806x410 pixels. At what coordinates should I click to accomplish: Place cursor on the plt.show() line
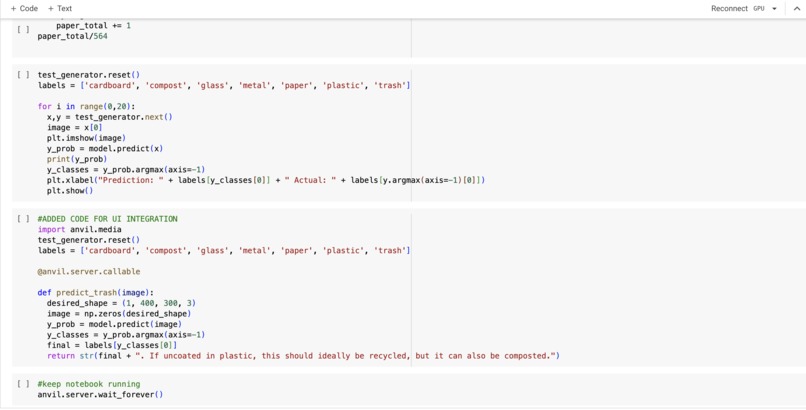pyautogui.click(x=70, y=191)
